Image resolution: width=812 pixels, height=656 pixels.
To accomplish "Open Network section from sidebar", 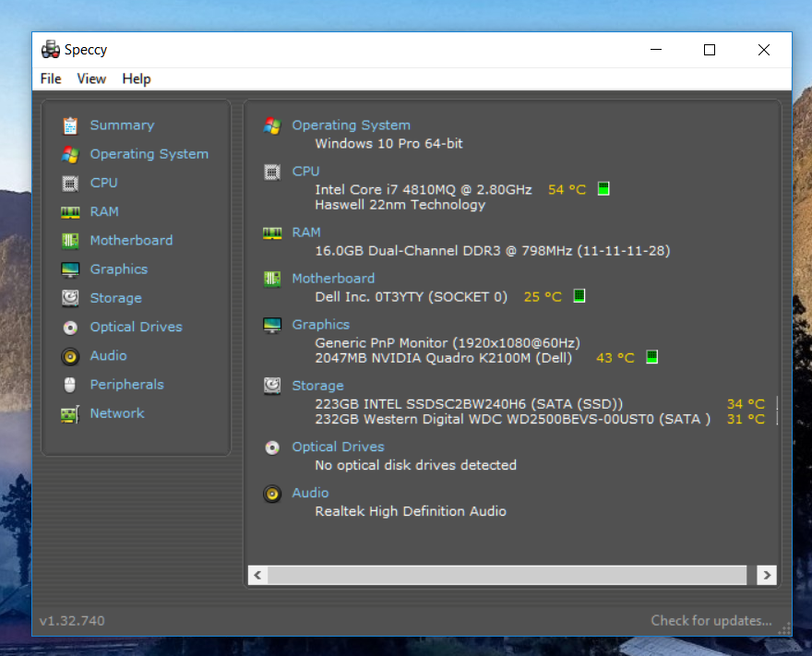I will 117,413.
